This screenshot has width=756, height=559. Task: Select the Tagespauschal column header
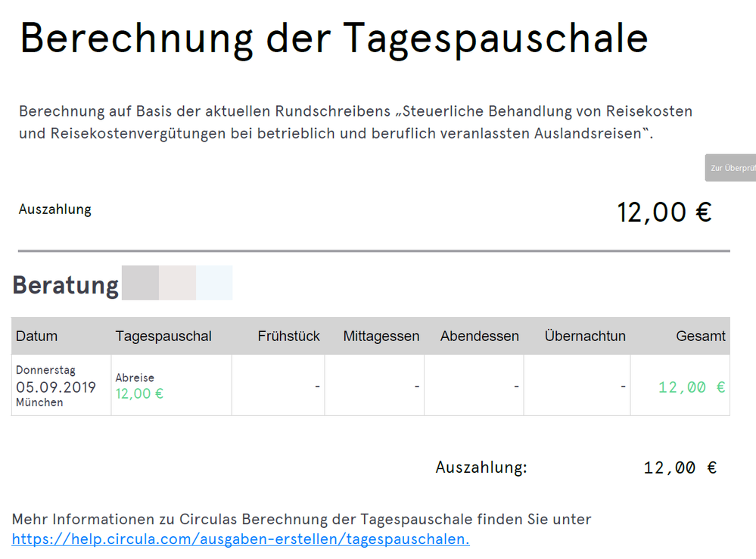pos(163,336)
